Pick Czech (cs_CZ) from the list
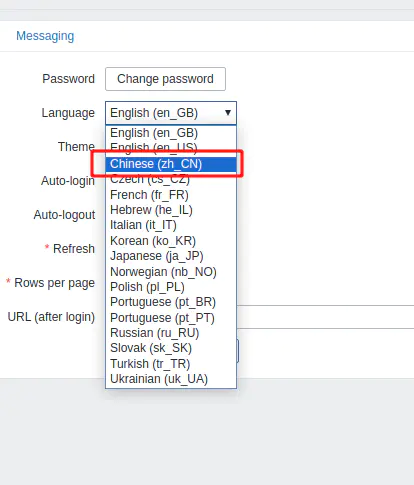 (x=171, y=179)
